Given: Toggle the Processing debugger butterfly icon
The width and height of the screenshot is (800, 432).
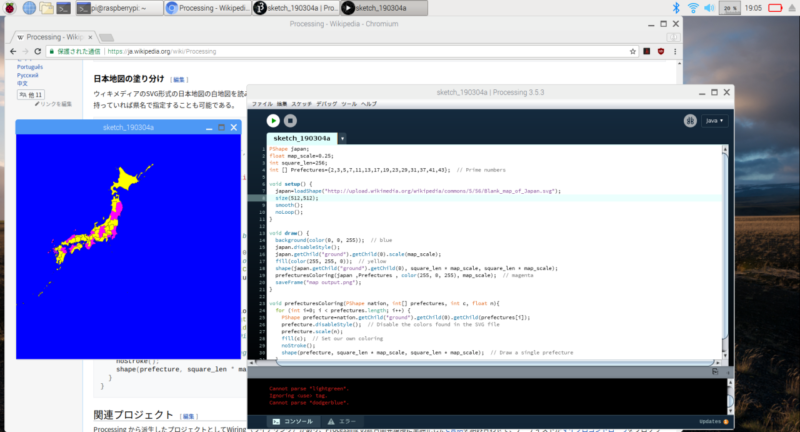Looking at the screenshot, I should 690,120.
